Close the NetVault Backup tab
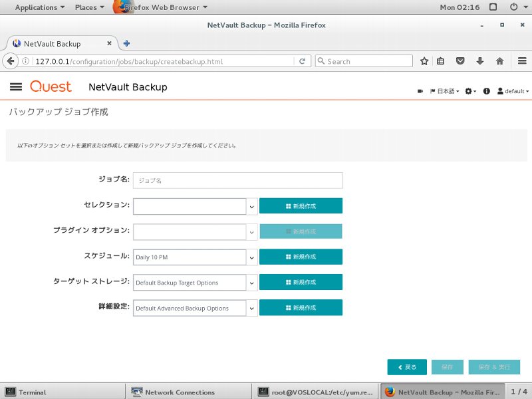532x399 pixels. (109, 43)
